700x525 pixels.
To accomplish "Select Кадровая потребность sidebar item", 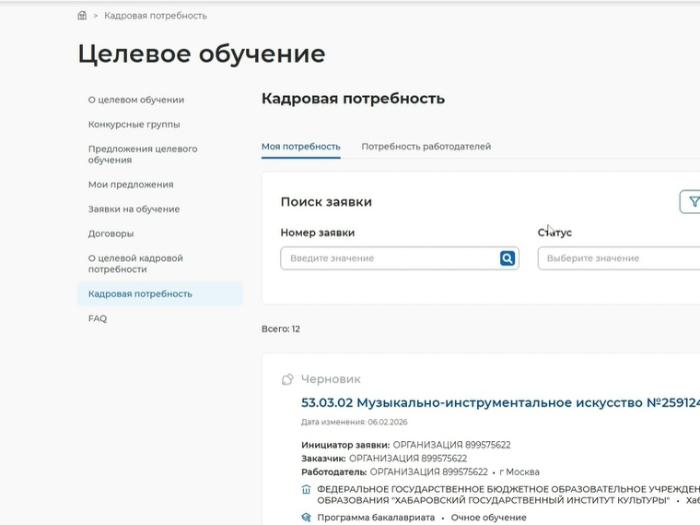I will point(160,294).
